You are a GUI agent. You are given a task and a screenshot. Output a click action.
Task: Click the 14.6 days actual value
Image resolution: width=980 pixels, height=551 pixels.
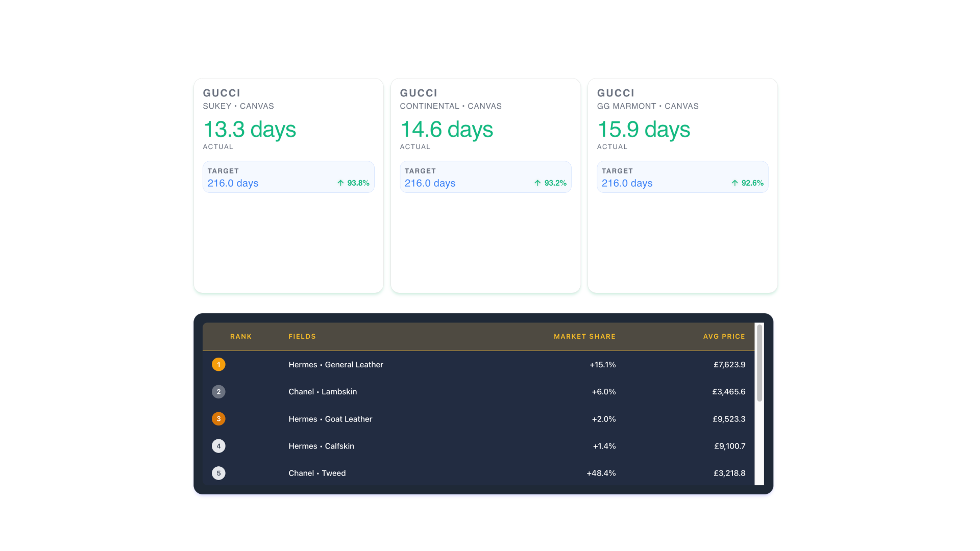click(x=447, y=129)
